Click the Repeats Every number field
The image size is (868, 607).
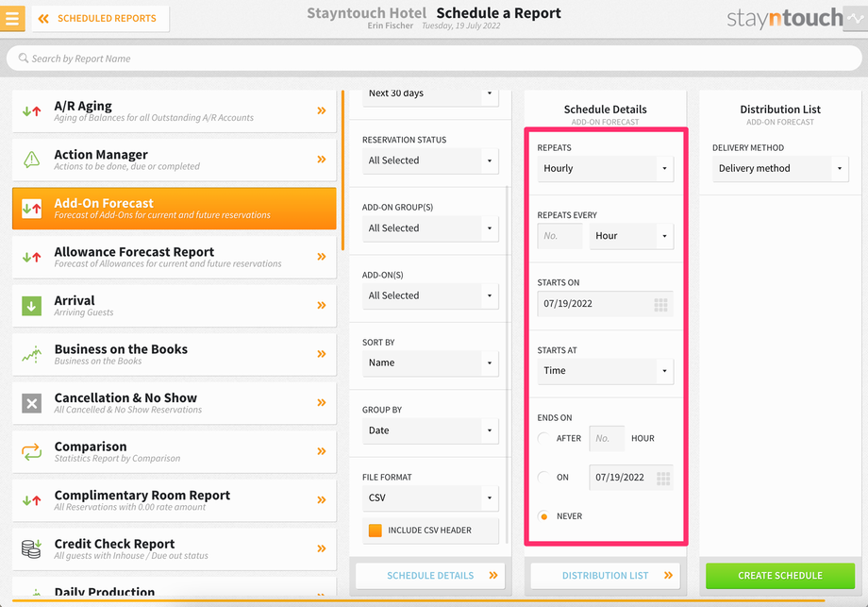[559, 236]
